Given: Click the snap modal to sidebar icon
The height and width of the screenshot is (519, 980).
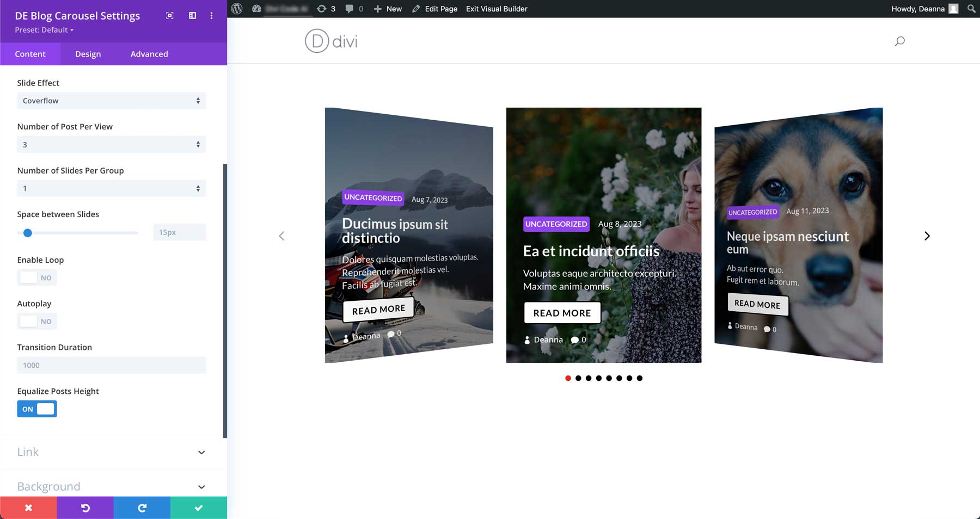Looking at the screenshot, I should [x=192, y=16].
